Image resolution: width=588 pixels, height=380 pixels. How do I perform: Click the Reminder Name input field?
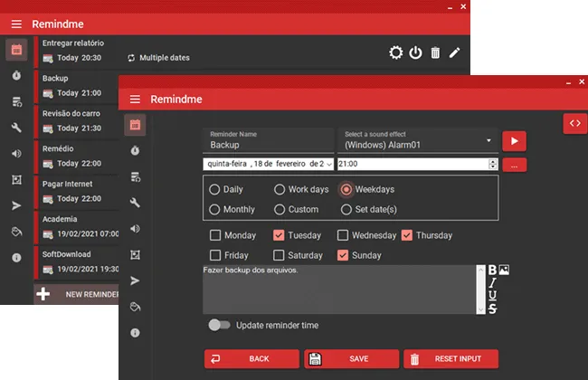(x=268, y=140)
